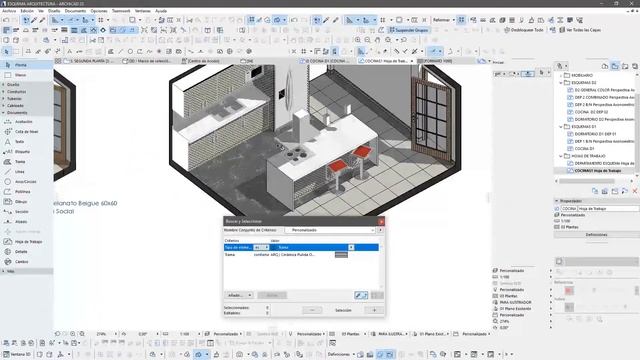The image size is (640, 360).
Task: Close the Buscar y Seleccionar dialog
Action: click(381, 221)
